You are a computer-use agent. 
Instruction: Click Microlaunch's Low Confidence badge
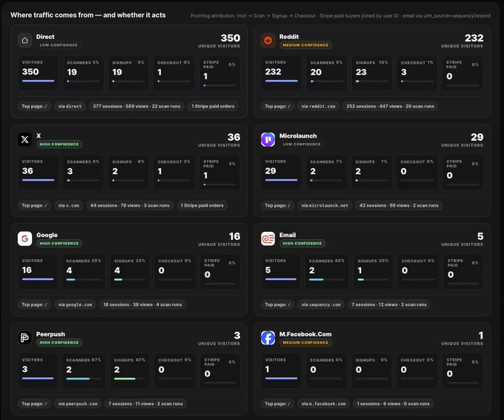point(302,144)
